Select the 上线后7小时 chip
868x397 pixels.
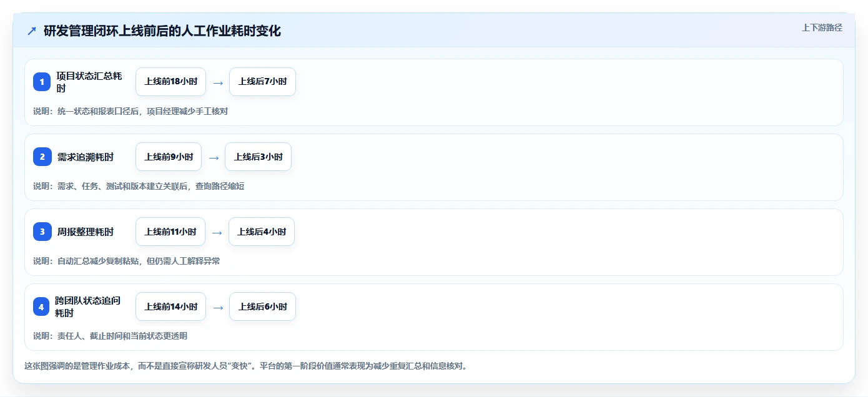262,82
